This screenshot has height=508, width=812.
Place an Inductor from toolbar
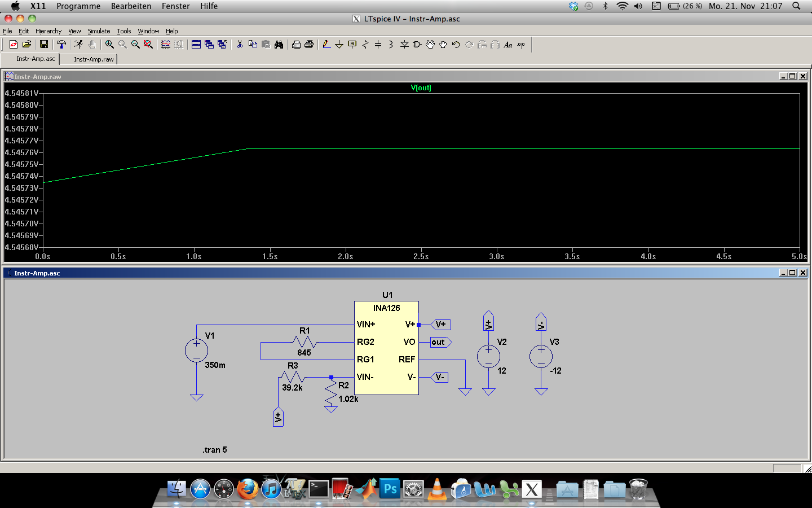click(x=391, y=45)
